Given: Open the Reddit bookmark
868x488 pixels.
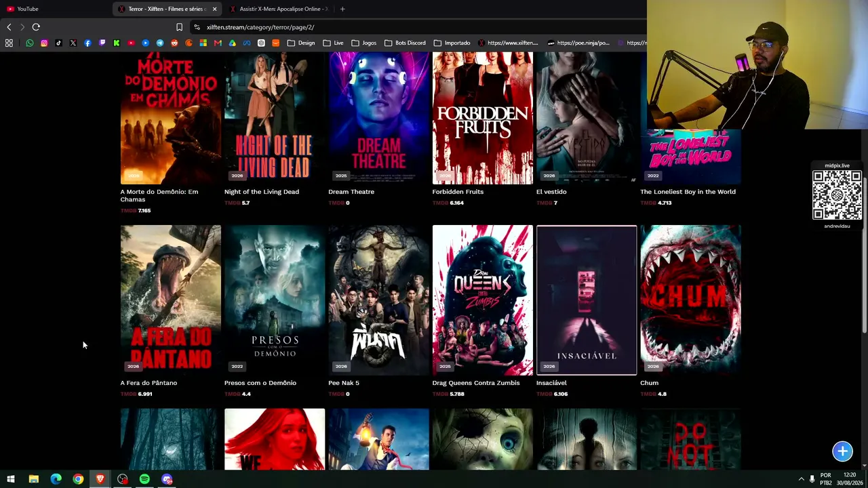Looking at the screenshot, I should click(x=174, y=43).
